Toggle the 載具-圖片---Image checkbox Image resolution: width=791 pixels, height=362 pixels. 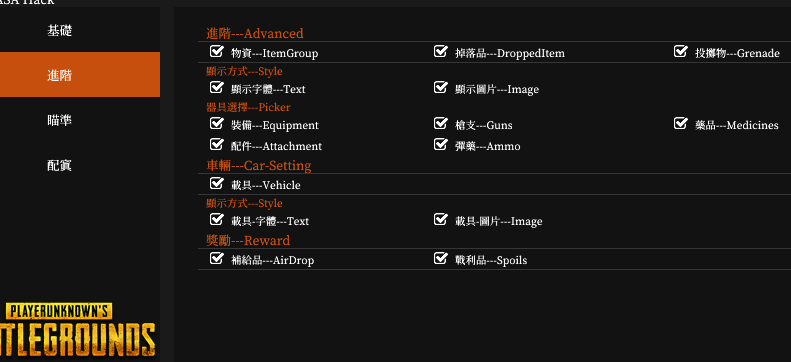(440, 219)
